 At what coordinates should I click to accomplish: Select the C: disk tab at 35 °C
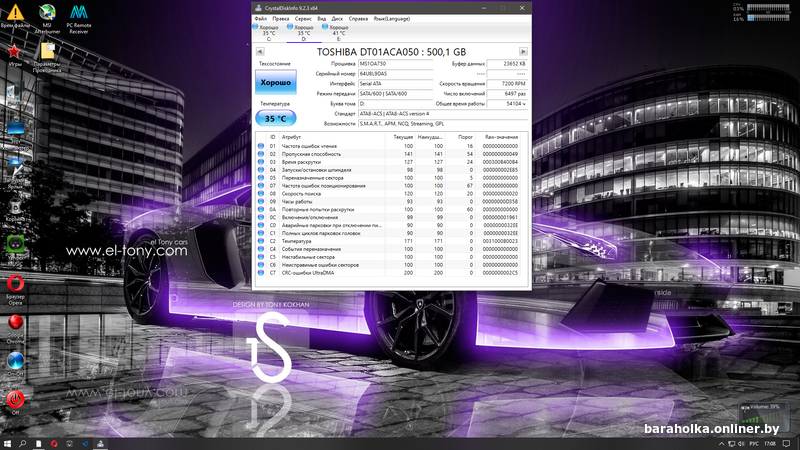coord(268,33)
